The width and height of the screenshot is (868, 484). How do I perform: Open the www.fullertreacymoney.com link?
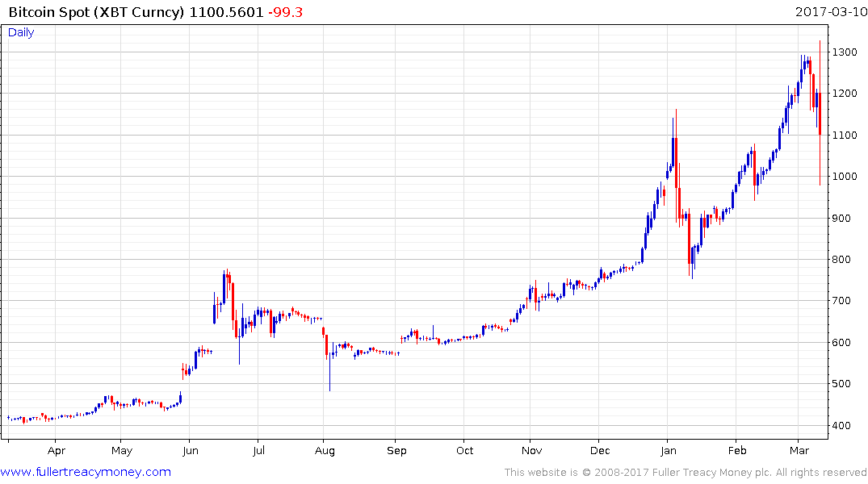click(86, 472)
